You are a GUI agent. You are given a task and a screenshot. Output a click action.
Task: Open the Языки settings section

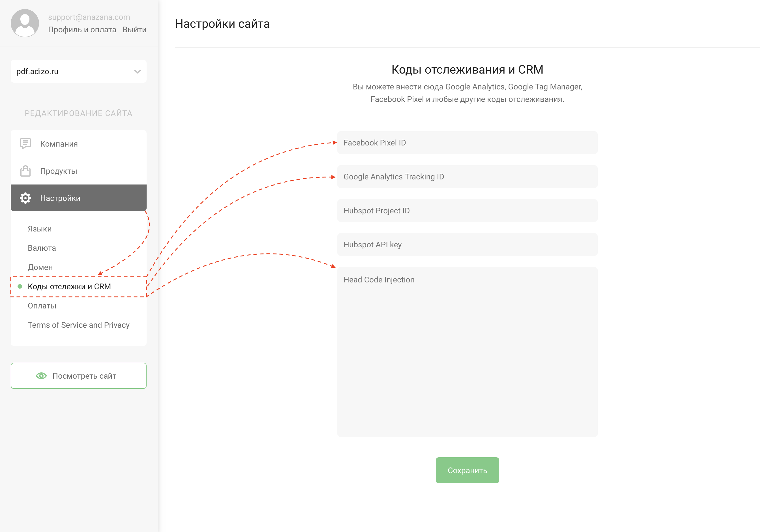[x=40, y=229]
